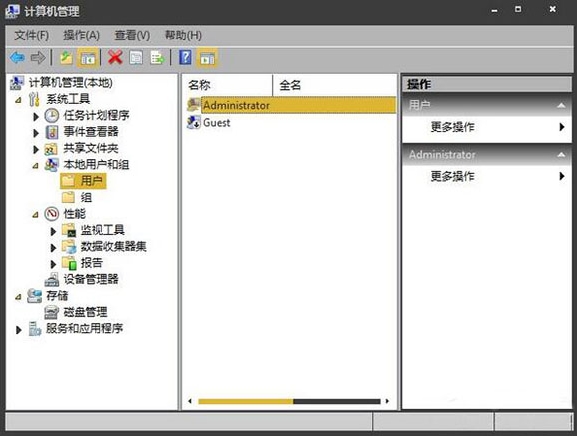Click the 设备管理器 icon
Viewport: 577px width, 436px height.
tap(52, 280)
